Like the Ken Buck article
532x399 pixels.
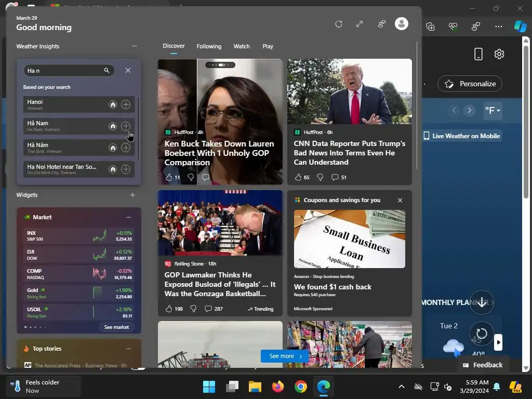pyautogui.click(x=169, y=177)
